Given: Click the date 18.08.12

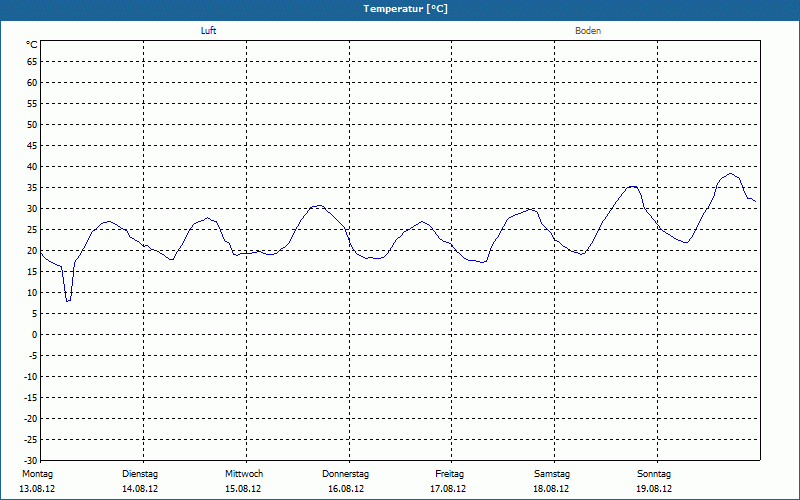Looking at the screenshot, I should tap(551, 489).
